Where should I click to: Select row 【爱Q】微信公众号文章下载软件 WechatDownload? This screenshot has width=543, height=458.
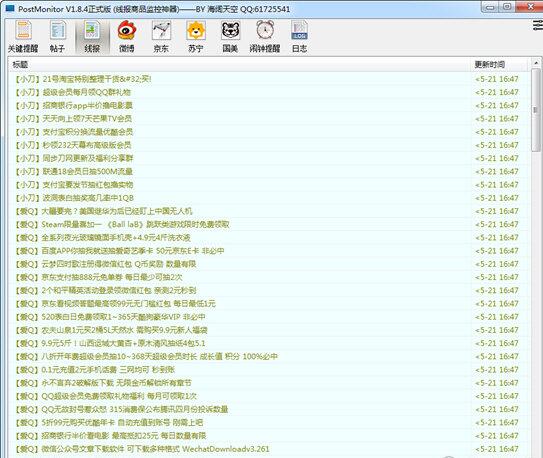pos(269,449)
